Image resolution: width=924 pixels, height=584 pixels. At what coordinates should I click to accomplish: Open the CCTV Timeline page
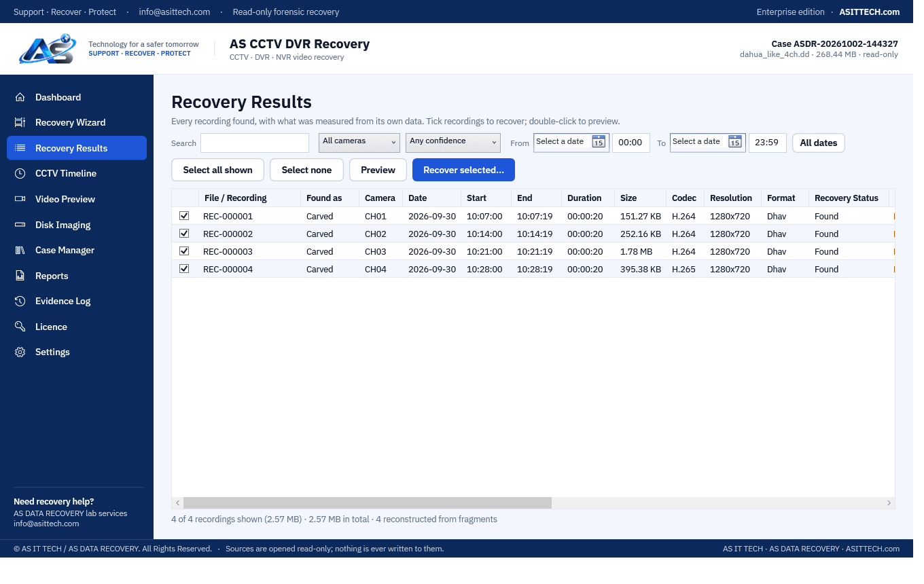coord(77,173)
